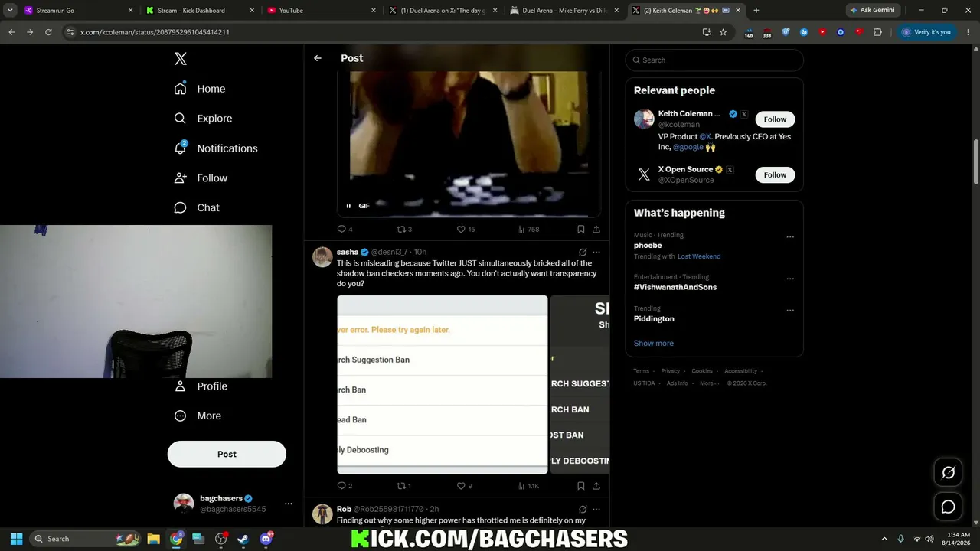
Task: View analytics showing 758 views
Action: (528, 229)
